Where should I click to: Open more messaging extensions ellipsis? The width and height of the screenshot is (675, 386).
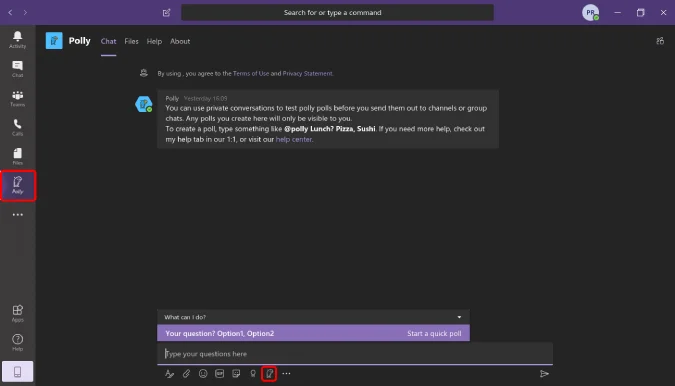click(286, 374)
